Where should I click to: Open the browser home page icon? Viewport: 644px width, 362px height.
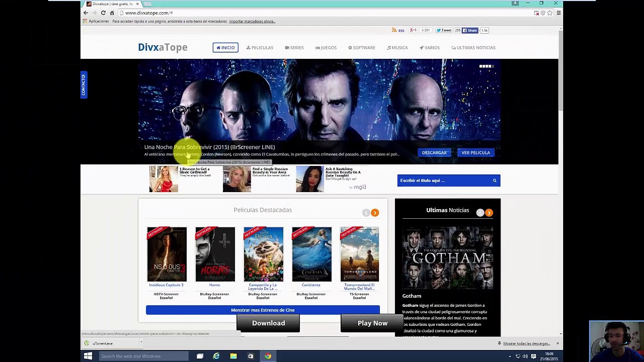[x=112, y=13]
